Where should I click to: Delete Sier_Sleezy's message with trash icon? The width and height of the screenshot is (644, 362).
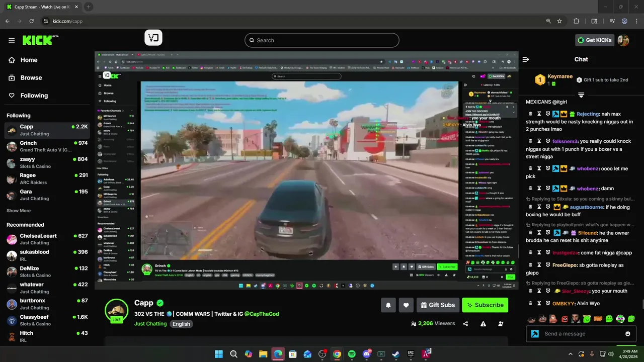click(x=530, y=291)
